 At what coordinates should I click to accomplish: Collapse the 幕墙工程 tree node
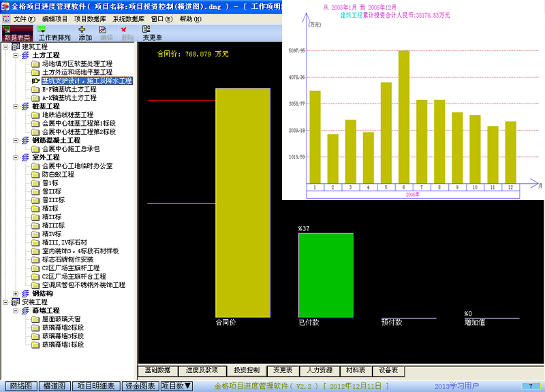[x=15, y=310]
